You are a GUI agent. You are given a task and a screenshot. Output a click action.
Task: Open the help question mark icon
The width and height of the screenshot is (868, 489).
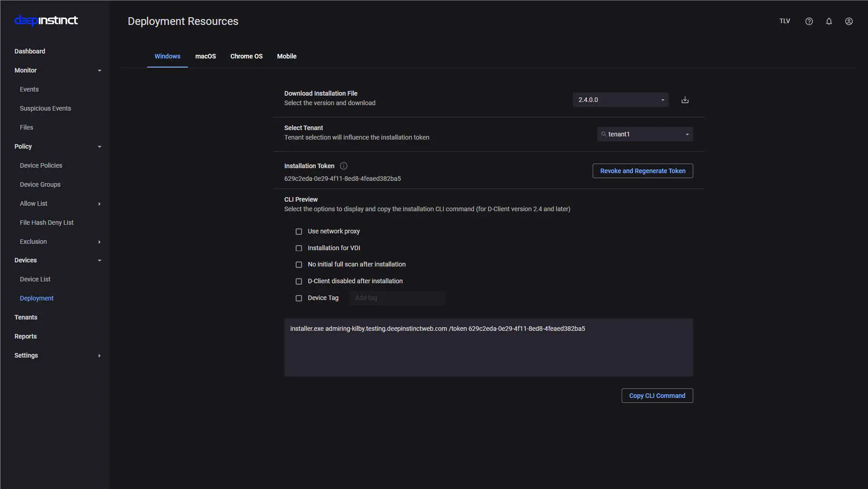pyautogui.click(x=809, y=21)
